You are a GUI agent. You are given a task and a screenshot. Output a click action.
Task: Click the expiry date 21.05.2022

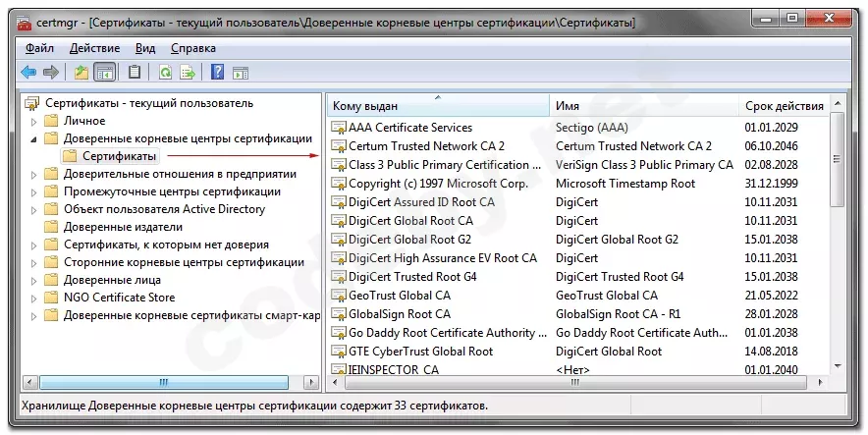(x=771, y=296)
